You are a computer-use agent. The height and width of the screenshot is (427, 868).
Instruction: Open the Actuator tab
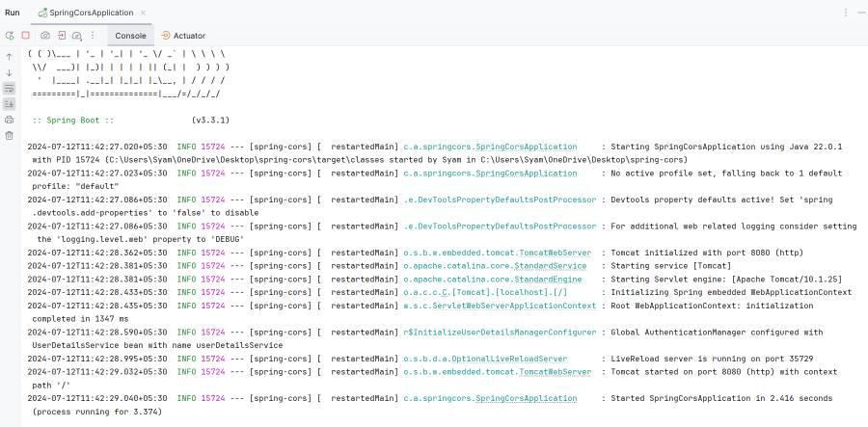183,36
